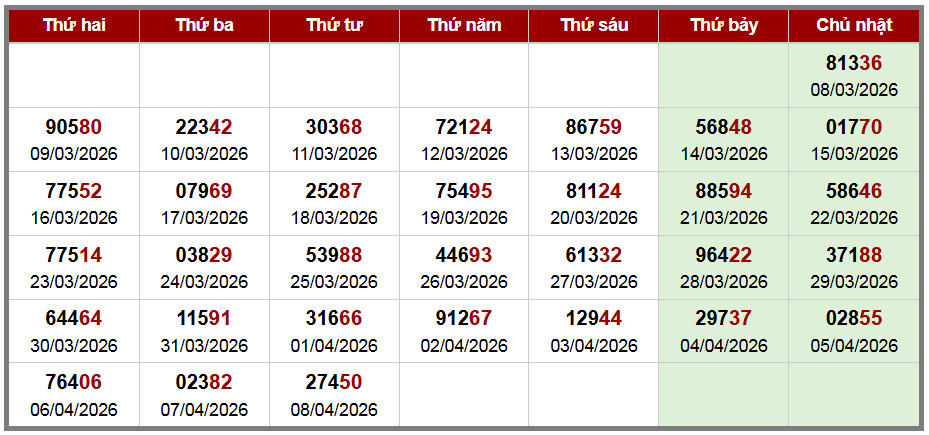
Task: Open the 14/03/2026 result 56848
Action: (724, 127)
